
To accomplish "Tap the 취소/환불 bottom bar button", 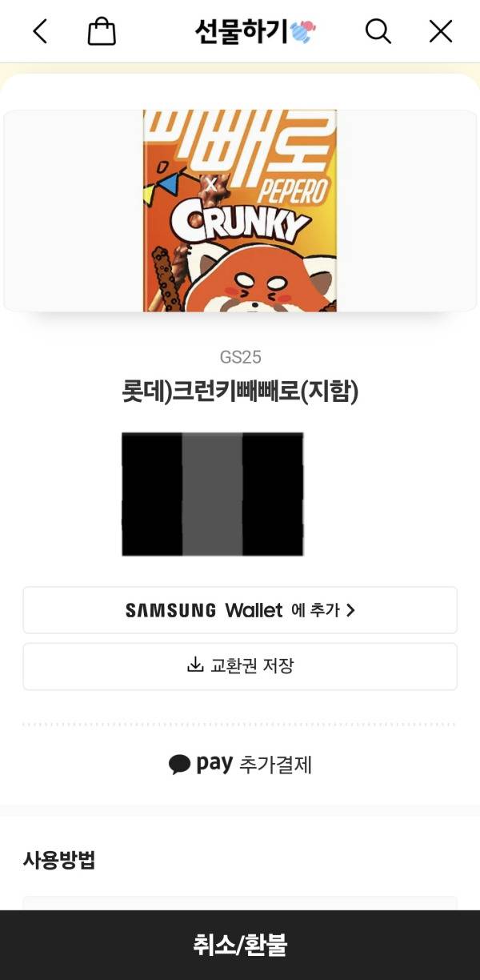I will (x=240, y=946).
